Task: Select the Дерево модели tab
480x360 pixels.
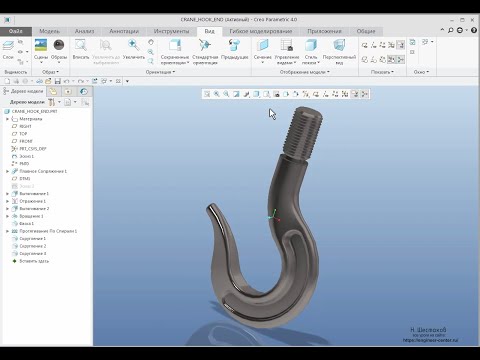Action: (23, 91)
